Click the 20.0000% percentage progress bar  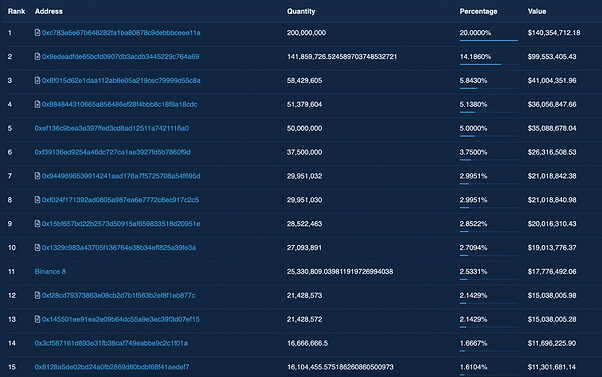(489, 40)
